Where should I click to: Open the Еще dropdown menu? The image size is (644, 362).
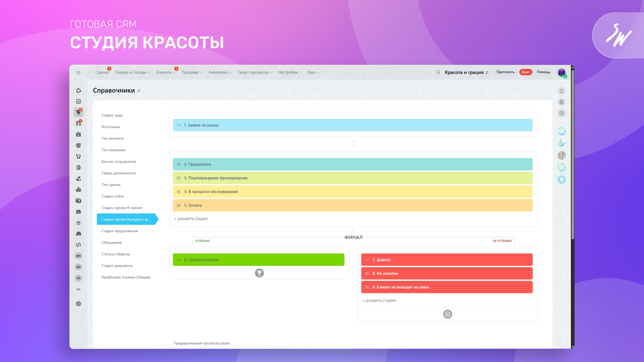[313, 72]
